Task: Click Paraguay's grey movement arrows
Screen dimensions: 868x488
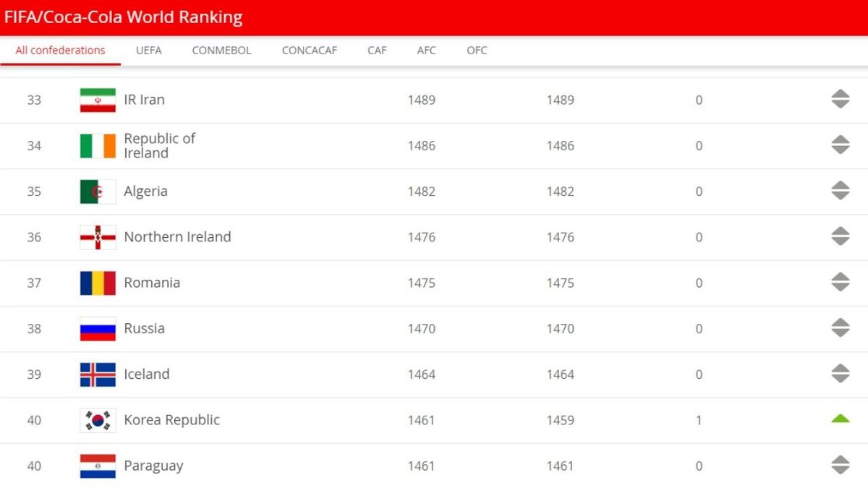Action: click(840, 465)
